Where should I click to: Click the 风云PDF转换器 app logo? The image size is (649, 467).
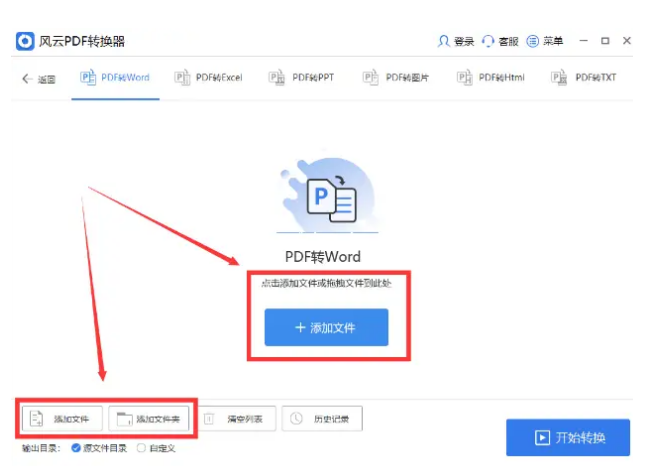pos(25,41)
